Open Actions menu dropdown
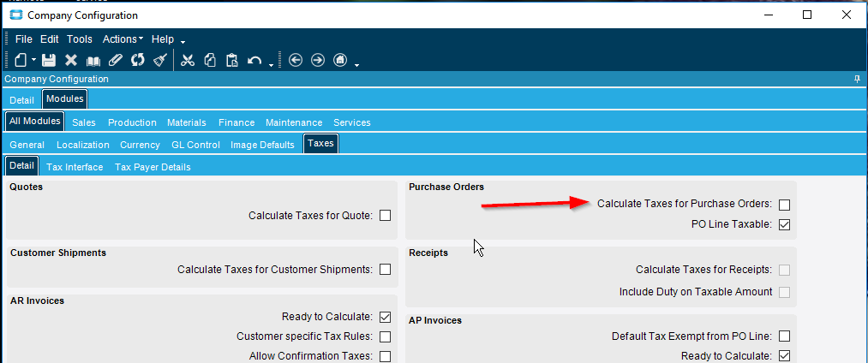 pyautogui.click(x=123, y=39)
